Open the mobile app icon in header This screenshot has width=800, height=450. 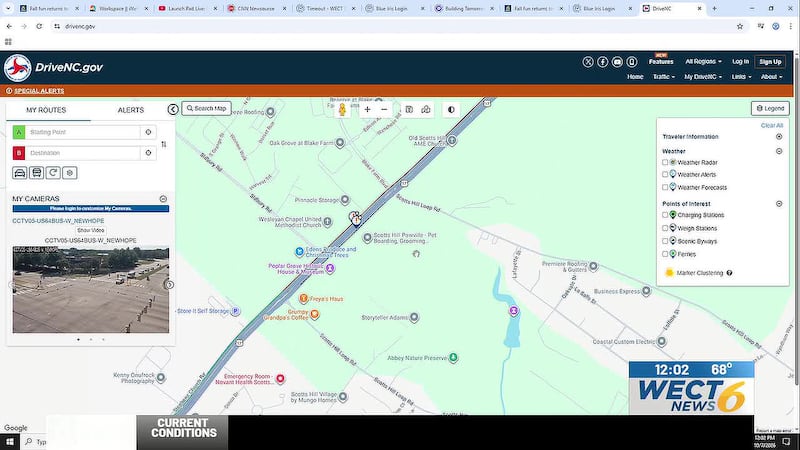tap(632, 62)
